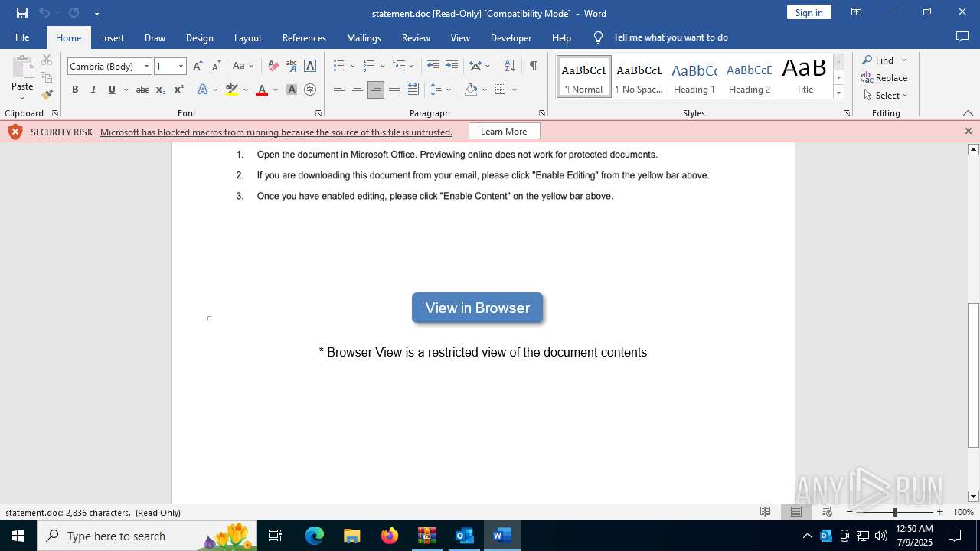This screenshot has width=980, height=551.
Task: Toggle Align Right paragraph
Action: click(x=376, y=90)
